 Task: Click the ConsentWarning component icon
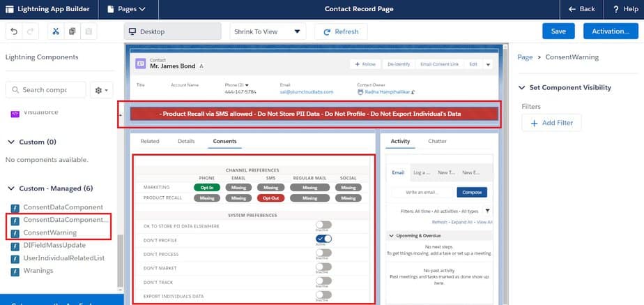[x=15, y=232]
